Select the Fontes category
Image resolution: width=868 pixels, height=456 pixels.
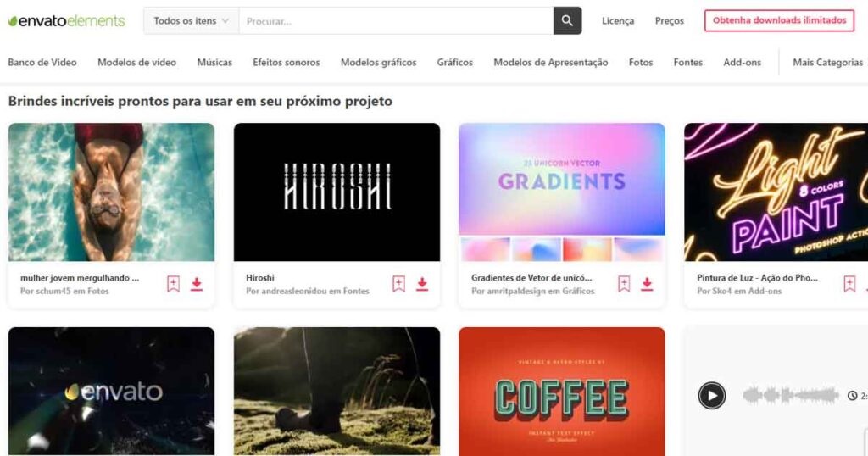[x=688, y=63]
